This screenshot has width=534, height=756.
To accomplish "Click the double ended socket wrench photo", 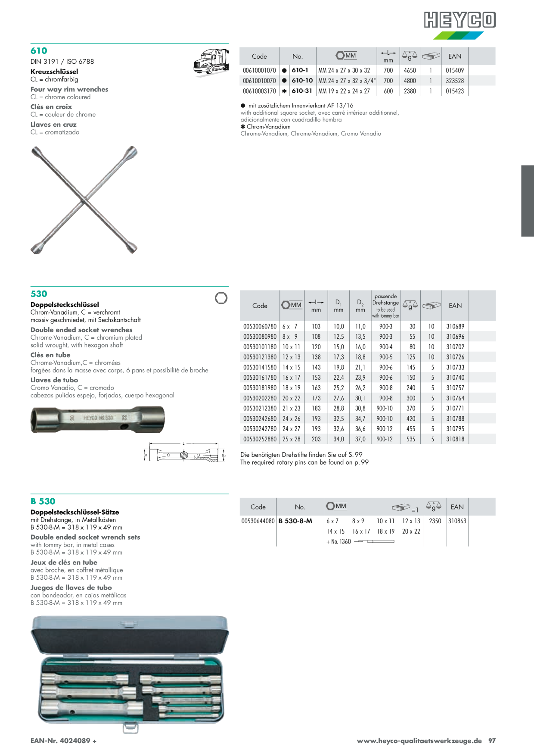I will click(x=98, y=419).
